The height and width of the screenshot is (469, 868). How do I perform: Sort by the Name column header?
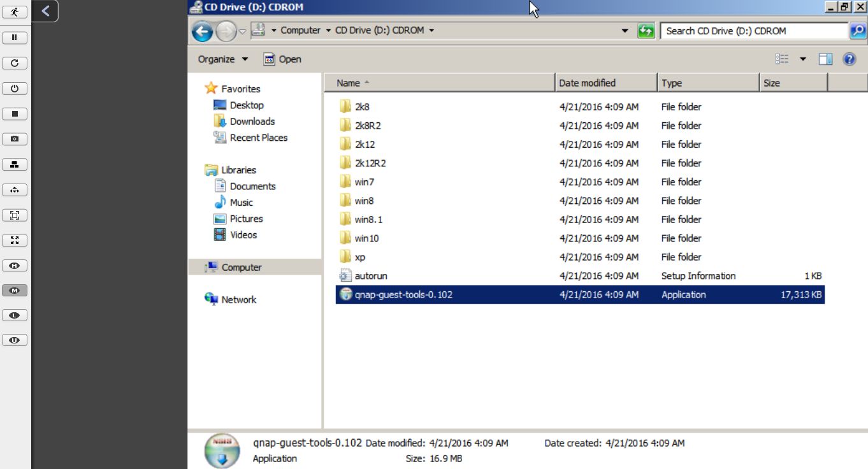coord(439,83)
